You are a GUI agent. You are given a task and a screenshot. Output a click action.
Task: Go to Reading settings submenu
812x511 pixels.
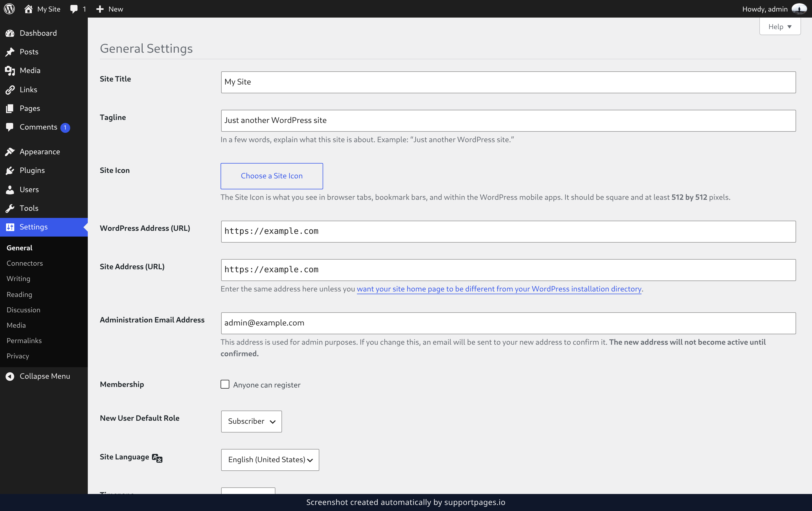pos(19,294)
